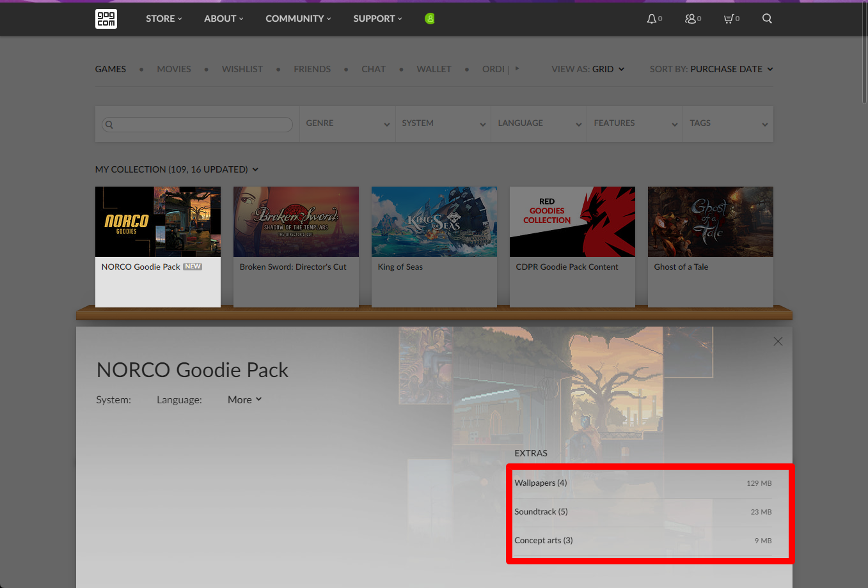Image resolution: width=868 pixels, height=588 pixels.
Task: Expand the SYSTEM filter
Action: (x=444, y=123)
